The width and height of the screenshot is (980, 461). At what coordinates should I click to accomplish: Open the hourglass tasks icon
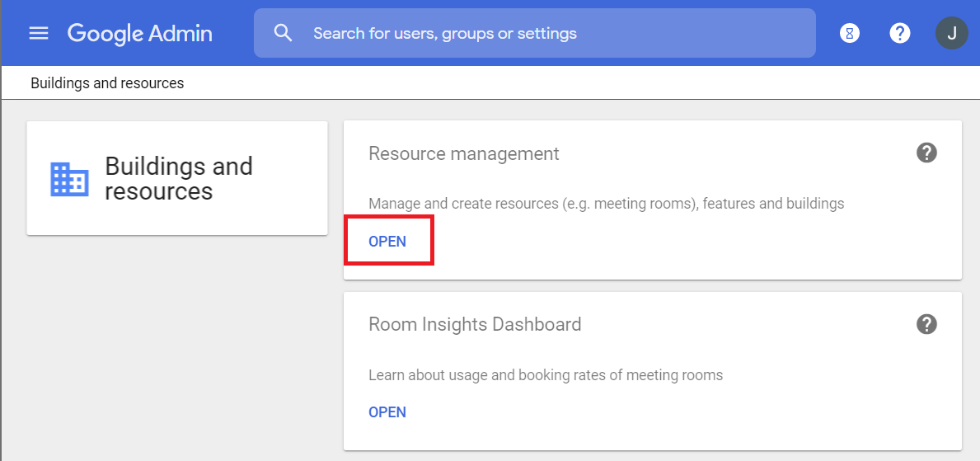click(x=849, y=34)
